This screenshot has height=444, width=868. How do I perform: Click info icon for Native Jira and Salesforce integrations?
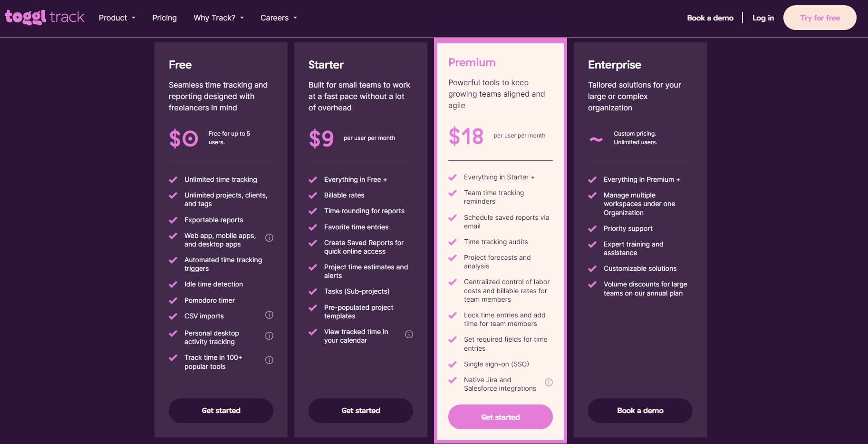point(549,383)
